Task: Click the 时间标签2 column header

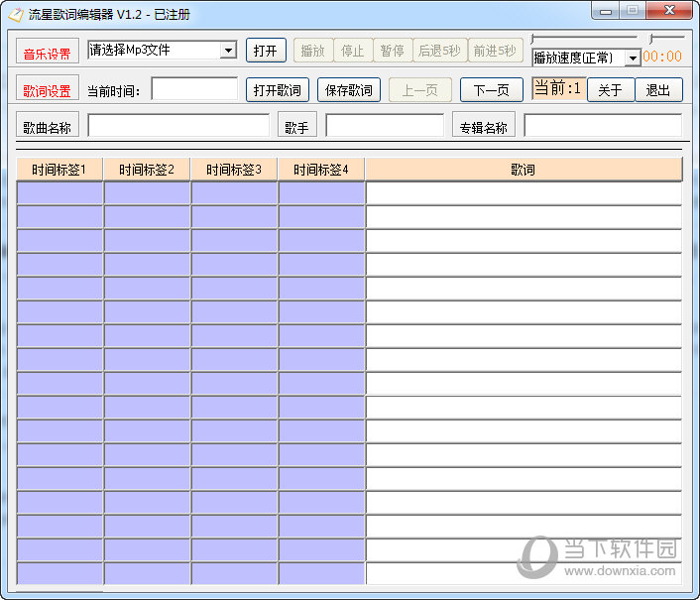Action: click(147, 170)
